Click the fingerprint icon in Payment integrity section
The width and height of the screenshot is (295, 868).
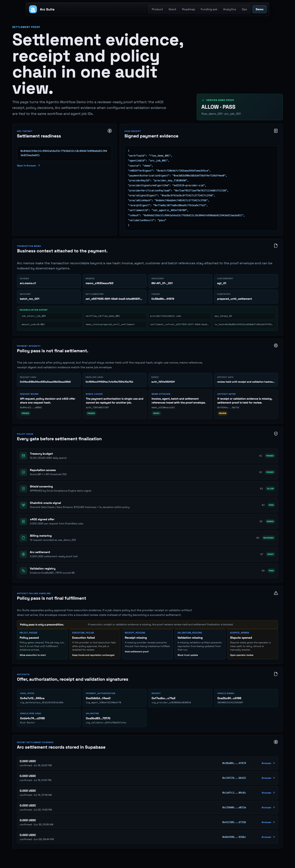tap(276, 345)
